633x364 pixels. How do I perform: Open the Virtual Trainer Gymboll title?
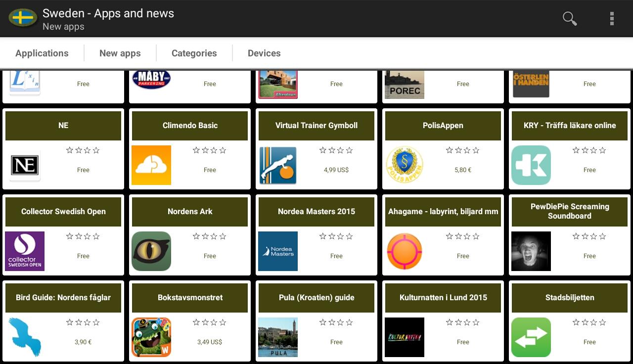(316, 126)
